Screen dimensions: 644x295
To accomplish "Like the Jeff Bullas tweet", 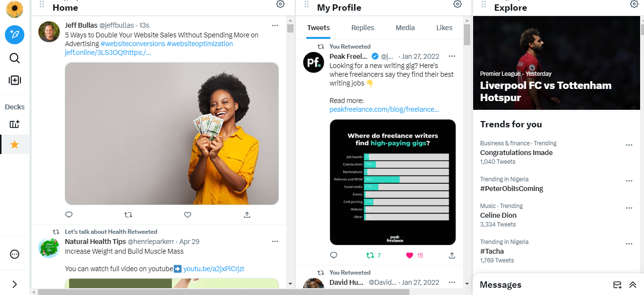I will point(187,214).
